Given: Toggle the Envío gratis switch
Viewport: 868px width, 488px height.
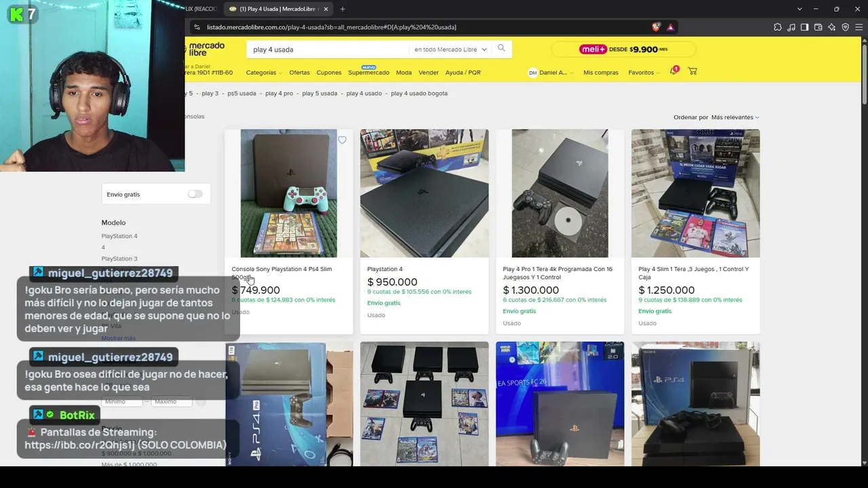Looking at the screenshot, I should [x=195, y=194].
